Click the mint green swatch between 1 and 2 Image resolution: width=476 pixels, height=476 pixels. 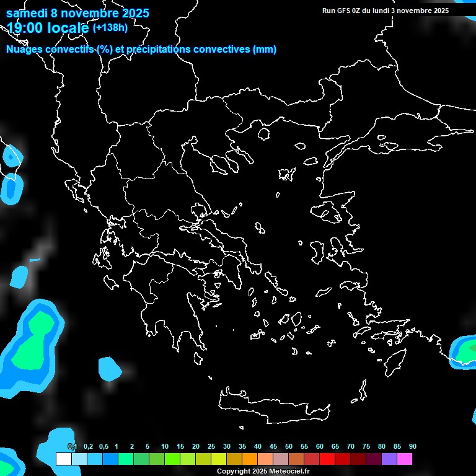click(x=125, y=459)
